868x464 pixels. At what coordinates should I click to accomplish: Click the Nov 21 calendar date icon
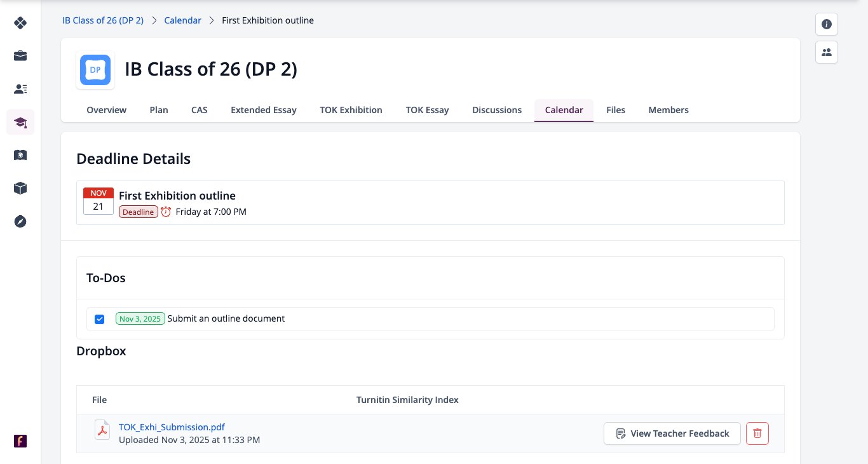(98, 201)
